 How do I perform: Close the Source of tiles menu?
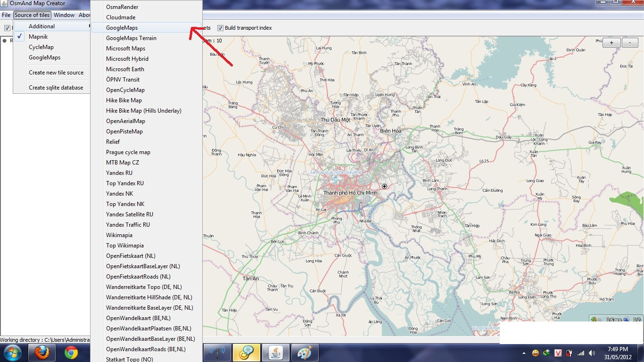[x=32, y=15]
